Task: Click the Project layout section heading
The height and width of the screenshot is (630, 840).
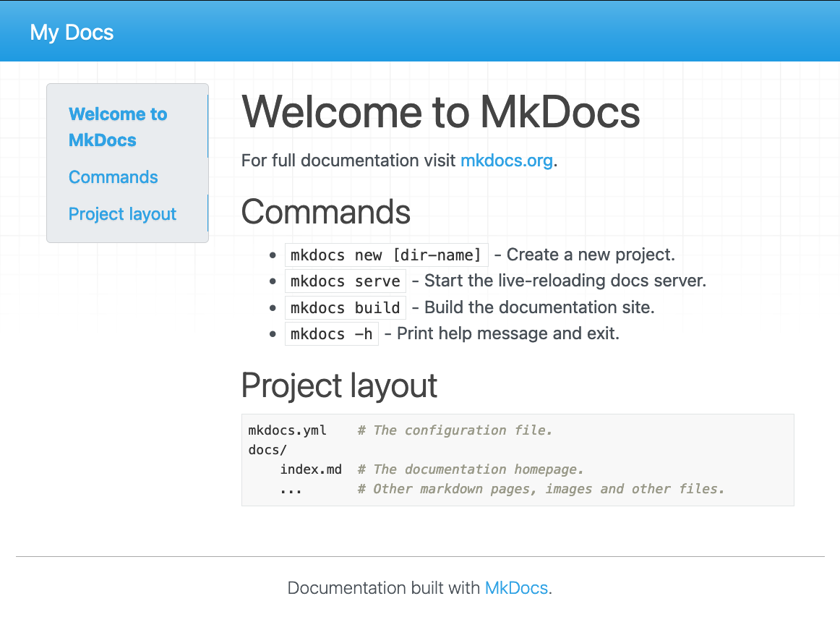Action: click(339, 386)
